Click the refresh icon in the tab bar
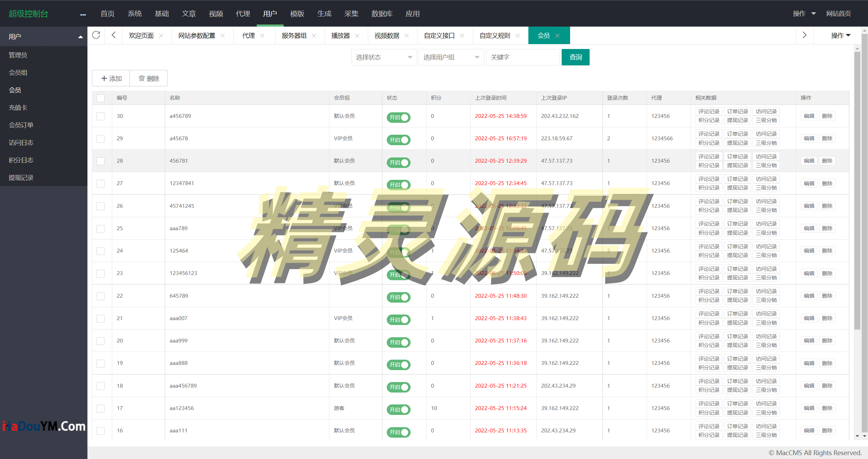 click(x=96, y=35)
